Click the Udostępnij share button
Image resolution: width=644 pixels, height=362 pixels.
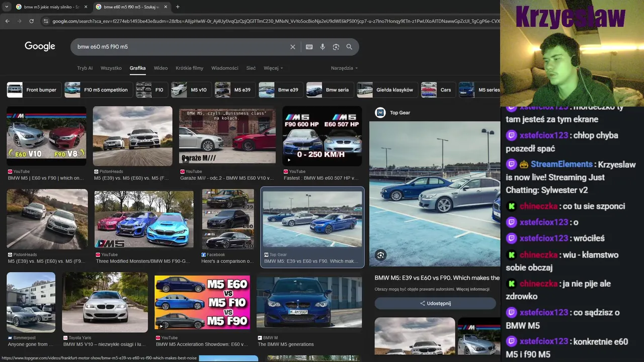click(435, 303)
